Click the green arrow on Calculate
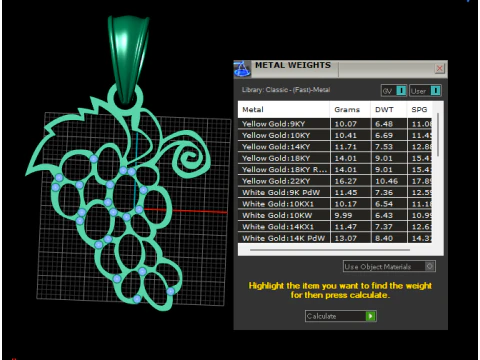Image resolution: width=480 pixels, height=360 pixels. click(370, 316)
